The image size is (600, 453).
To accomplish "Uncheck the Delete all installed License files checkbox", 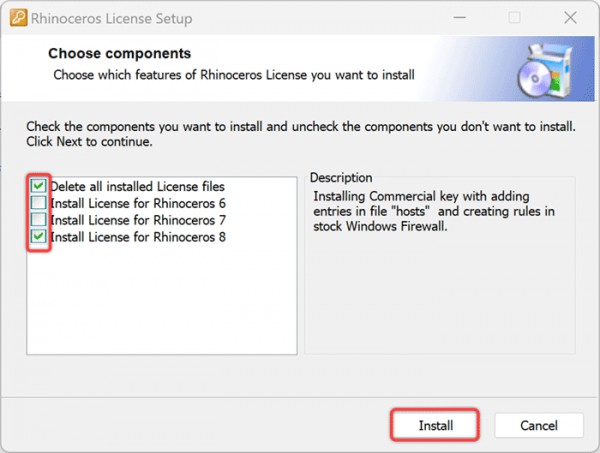I will point(38,186).
